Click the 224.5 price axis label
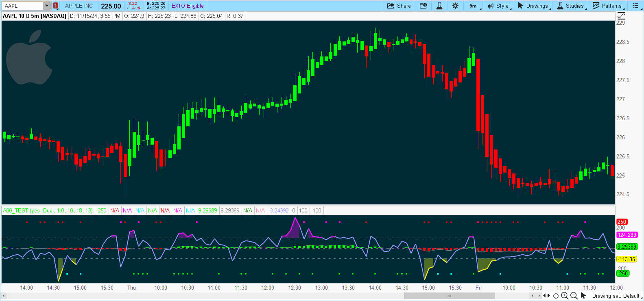Image resolution: width=644 pixels, height=301 pixels. tap(622, 194)
